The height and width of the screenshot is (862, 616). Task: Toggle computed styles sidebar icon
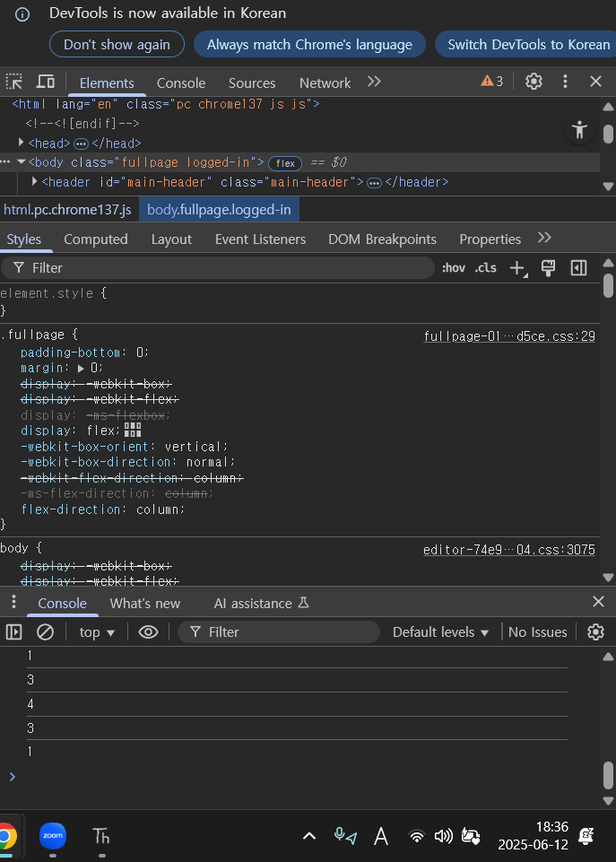pos(578,267)
